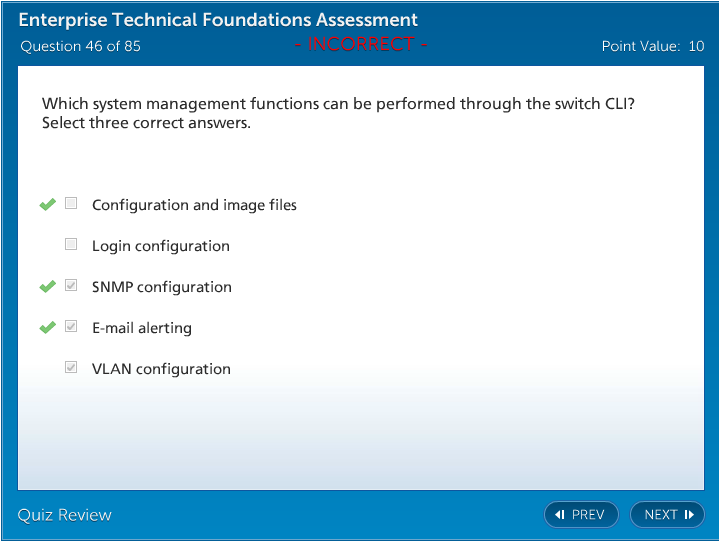
Task: Enable the Login configuration checkbox
Action: coord(71,245)
